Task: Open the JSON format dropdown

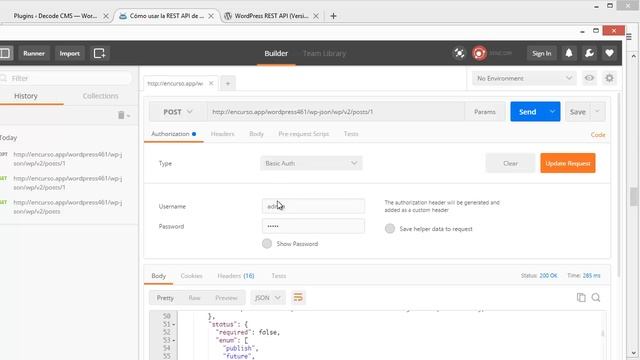Action: (267, 298)
